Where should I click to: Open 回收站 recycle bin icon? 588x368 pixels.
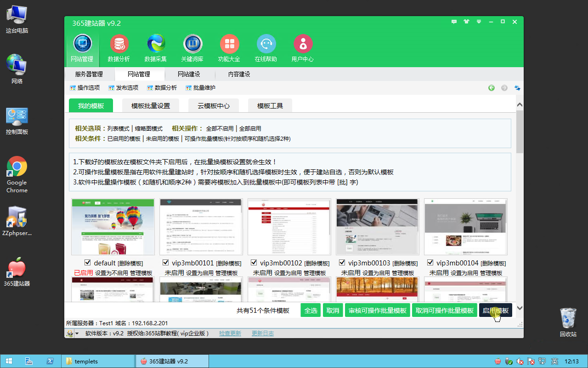pyautogui.click(x=568, y=322)
